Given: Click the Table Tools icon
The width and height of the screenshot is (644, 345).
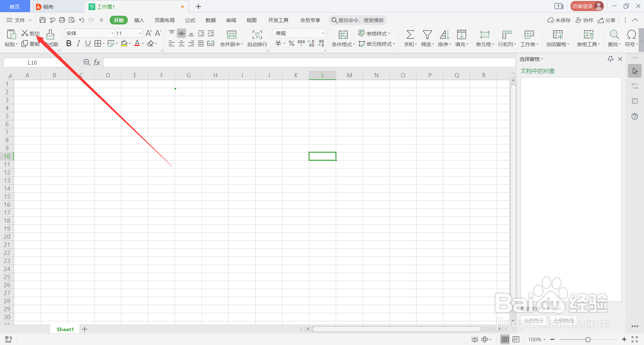Looking at the screenshot, I should 589,34.
